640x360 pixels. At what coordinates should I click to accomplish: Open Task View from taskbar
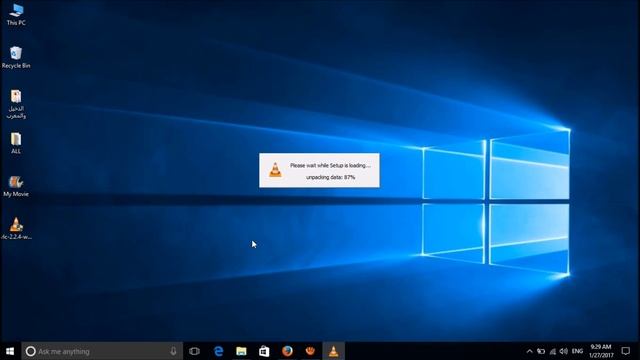click(x=195, y=351)
